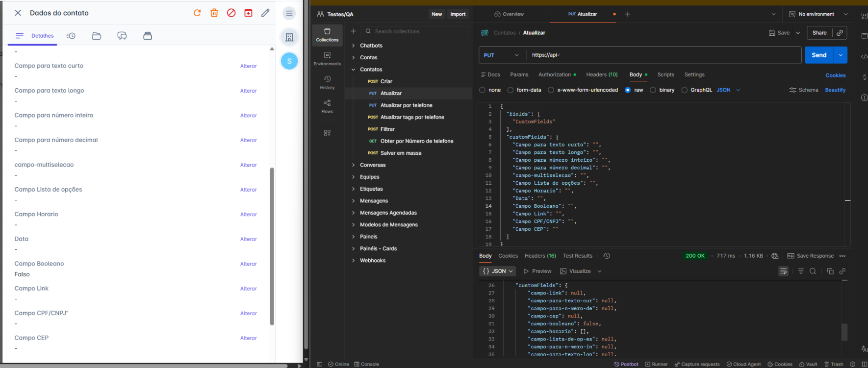Select the binary body radio option
Viewport: 868px width, 368px height.
click(x=653, y=90)
